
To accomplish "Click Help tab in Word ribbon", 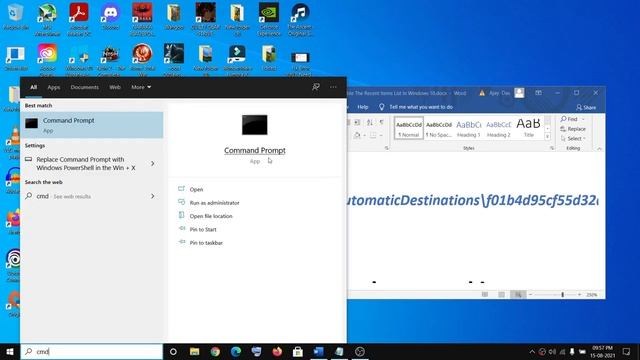I will pyautogui.click(x=362, y=107).
